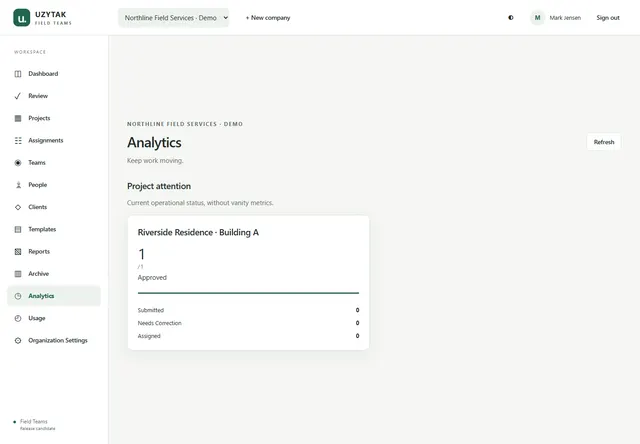Click the Archive icon in sidebar
Image resolution: width=640 pixels, height=444 pixels.
(x=18, y=274)
